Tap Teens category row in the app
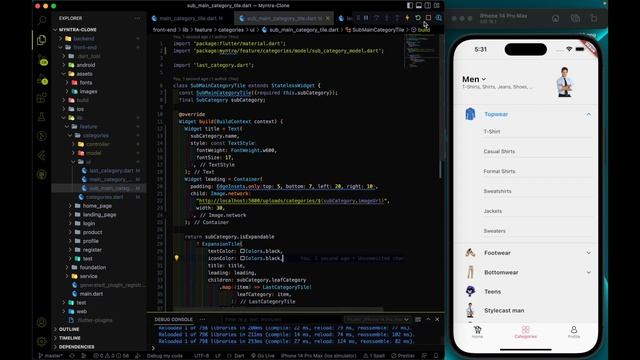This screenshot has height=360, width=640. pyautogui.click(x=527, y=291)
